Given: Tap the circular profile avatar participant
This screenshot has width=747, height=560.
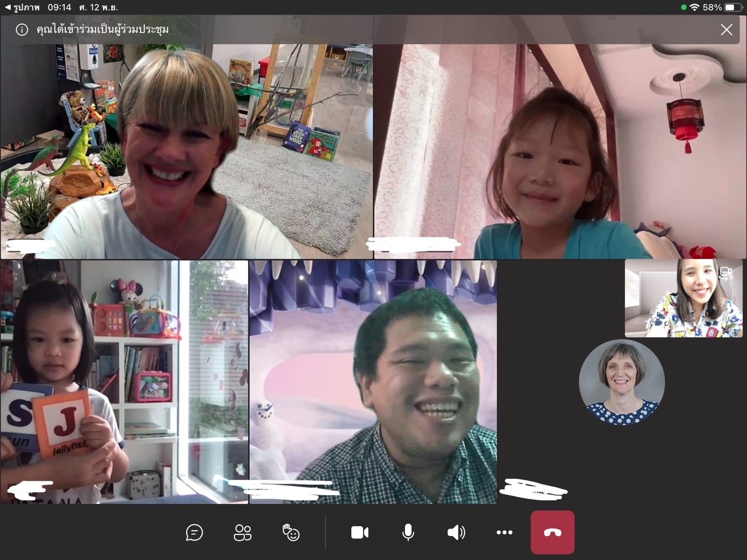Looking at the screenshot, I should (x=622, y=382).
